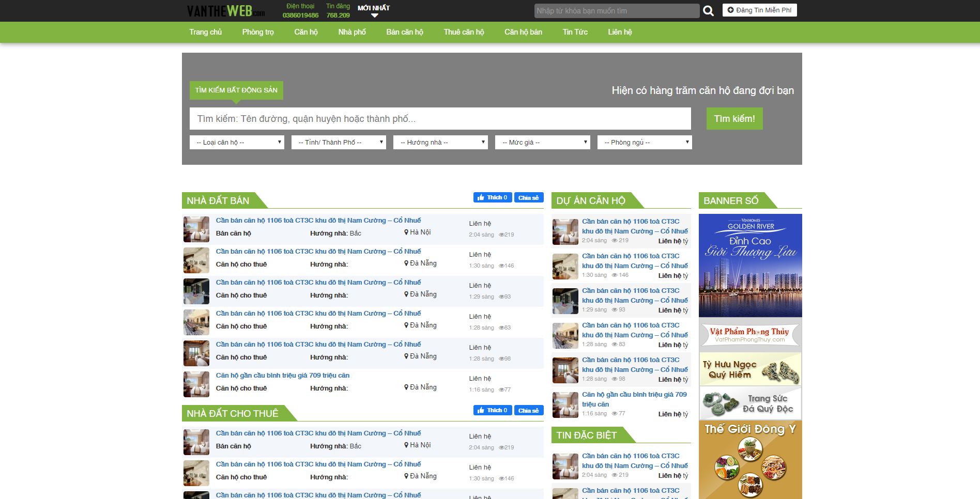The width and height of the screenshot is (980, 499).
Task: Click the VanTheWeb site logo
Action: (226, 11)
